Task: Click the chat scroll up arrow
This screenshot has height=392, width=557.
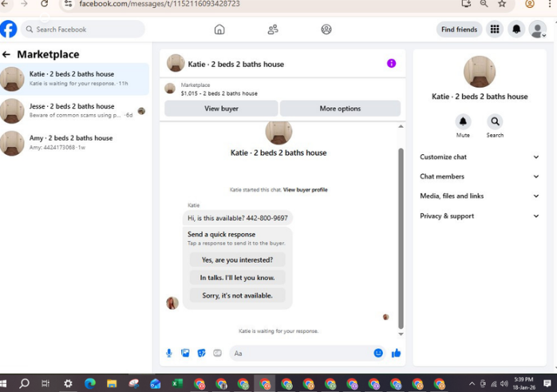Action: coord(401,126)
